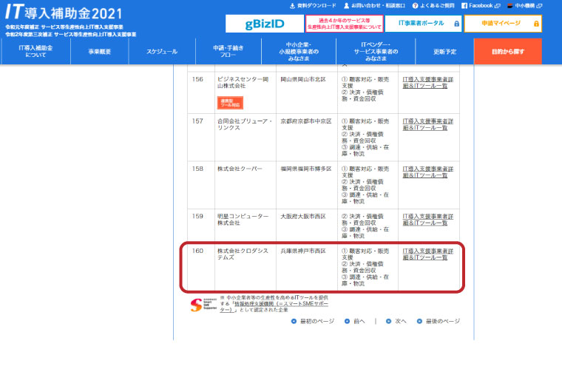
Task: Select company name 株式会社クロダシステムズ
Action: click(x=243, y=254)
